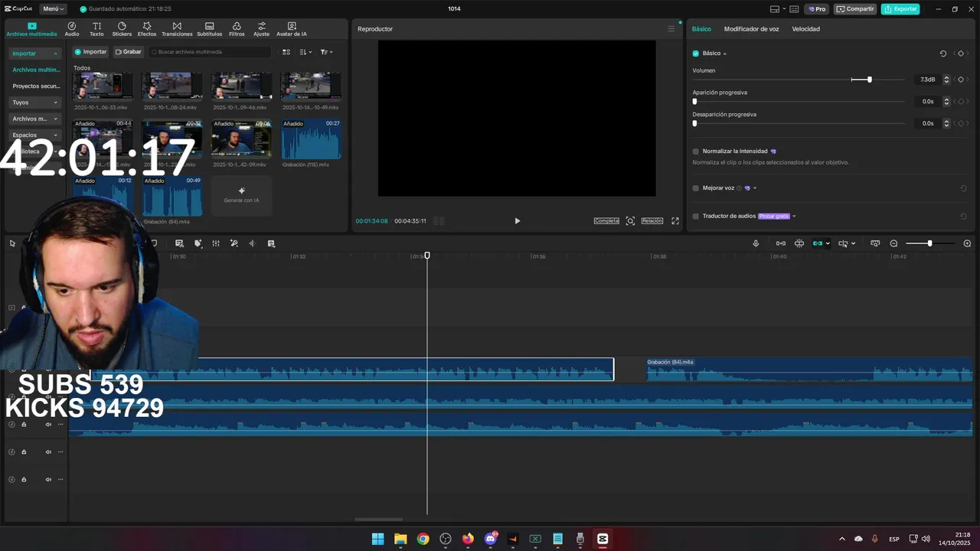Click the audio mixer levels icon in timeline toolbar
980x551 pixels.
(216, 243)
